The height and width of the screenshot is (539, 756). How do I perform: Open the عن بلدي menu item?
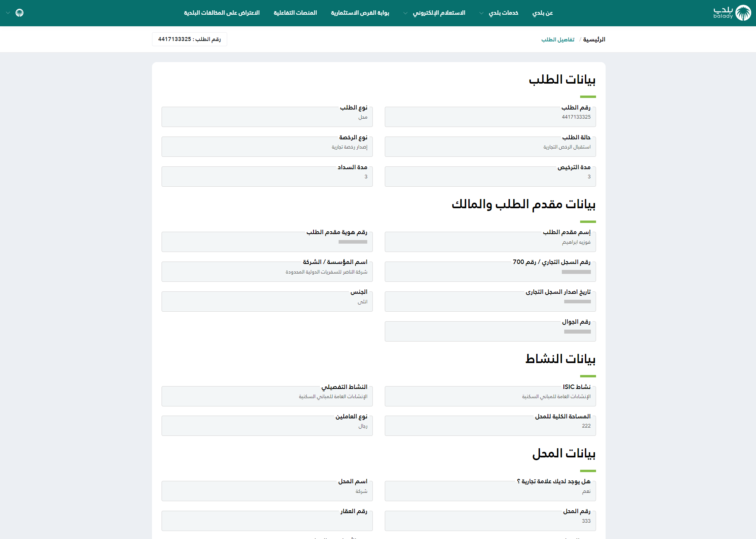pyautogui.click(x=542, y=13)
